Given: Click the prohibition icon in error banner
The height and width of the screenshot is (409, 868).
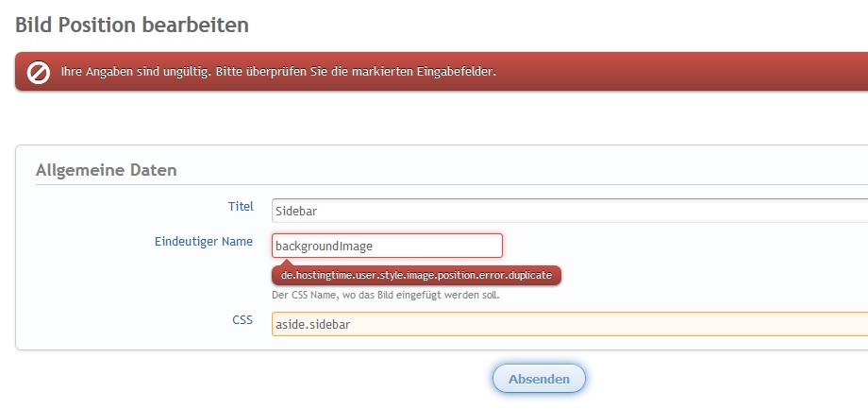Looking at the screenshot, I should coord(39,73).
